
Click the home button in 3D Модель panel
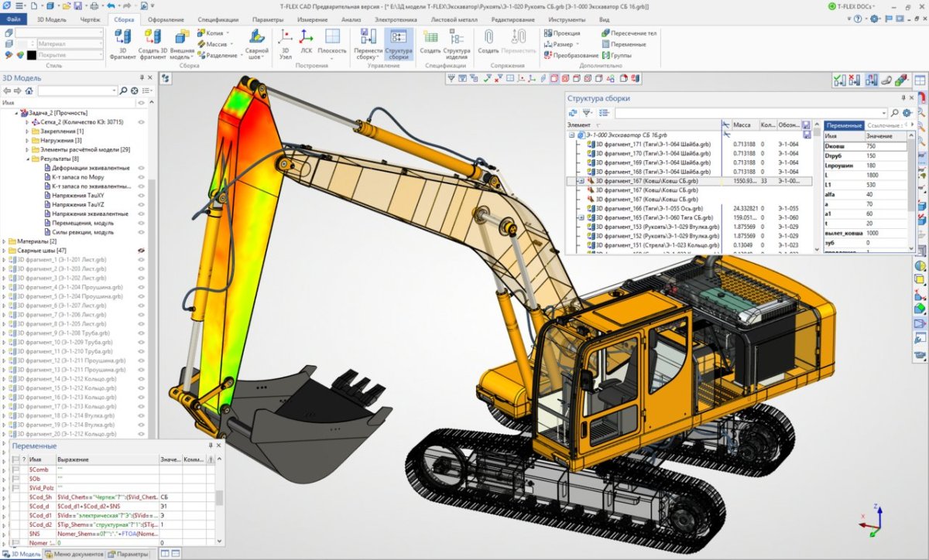pos(29,90)
